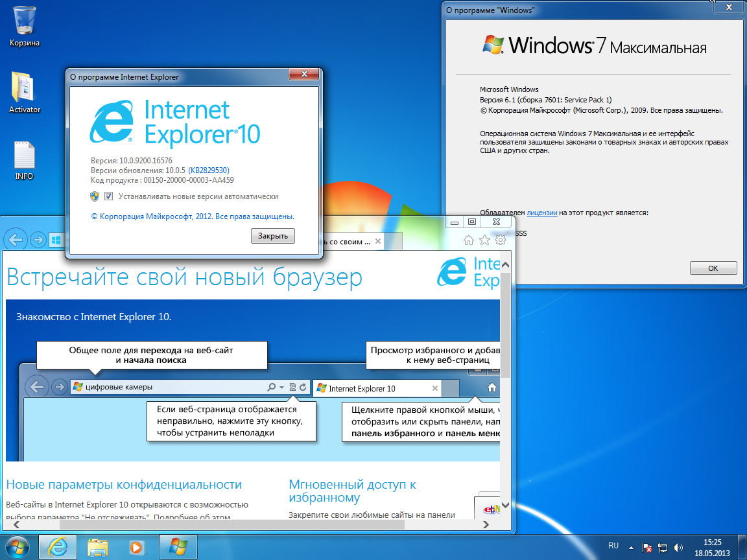Image resolution: width=747 pixels, height=560 pixels.
Task: Click 'Версия 6.1 (сборка 7601: Service Pack 1)' text
Action: coord(545,100)
